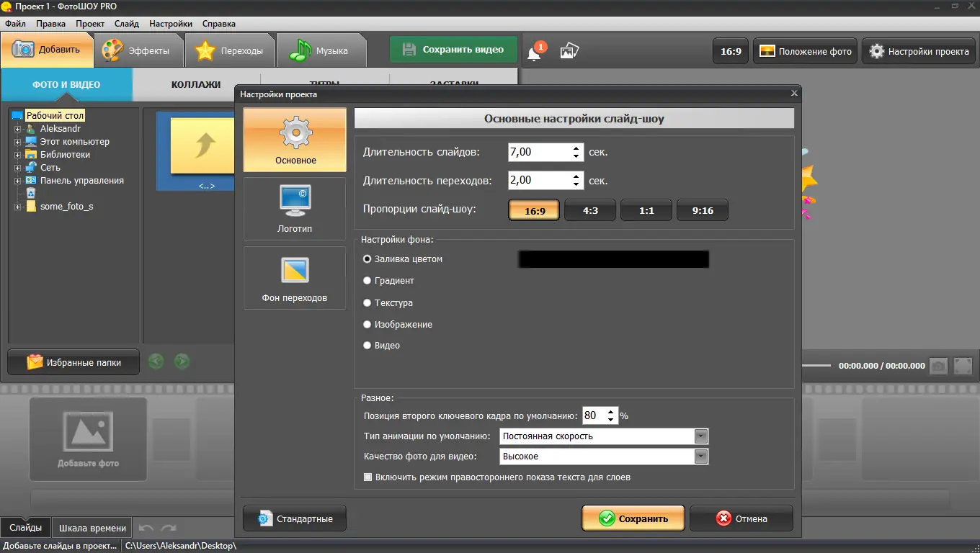The image size is (980, 553).
Task: Click the undo arrow icon
Action: coord(146,528)
